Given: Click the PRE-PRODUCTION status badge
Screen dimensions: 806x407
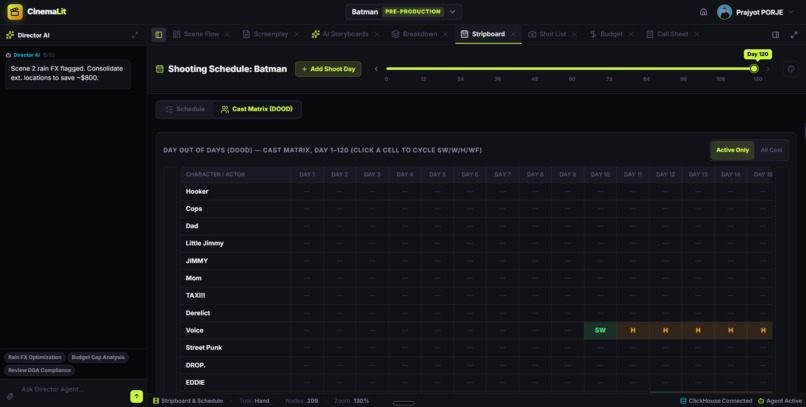Looking at the screenshot, I should pos(413,11).
